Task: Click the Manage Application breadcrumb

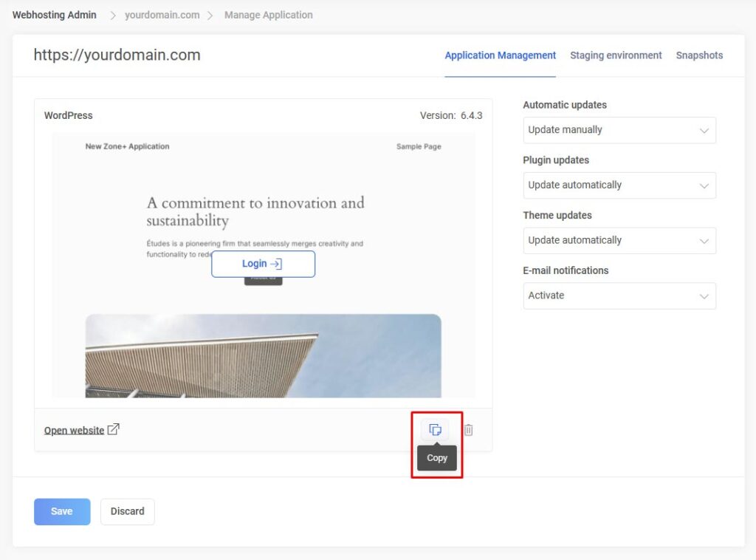Action: (x=268, y=15)
